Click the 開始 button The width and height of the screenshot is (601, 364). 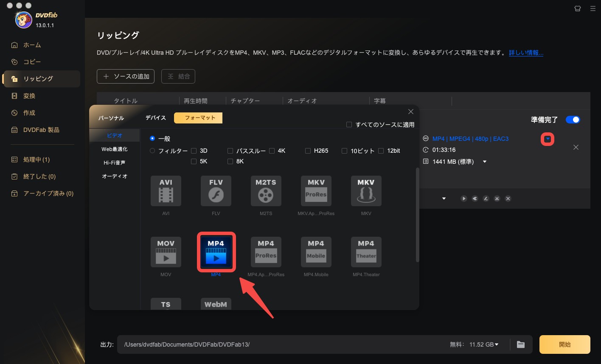(565, 344)
